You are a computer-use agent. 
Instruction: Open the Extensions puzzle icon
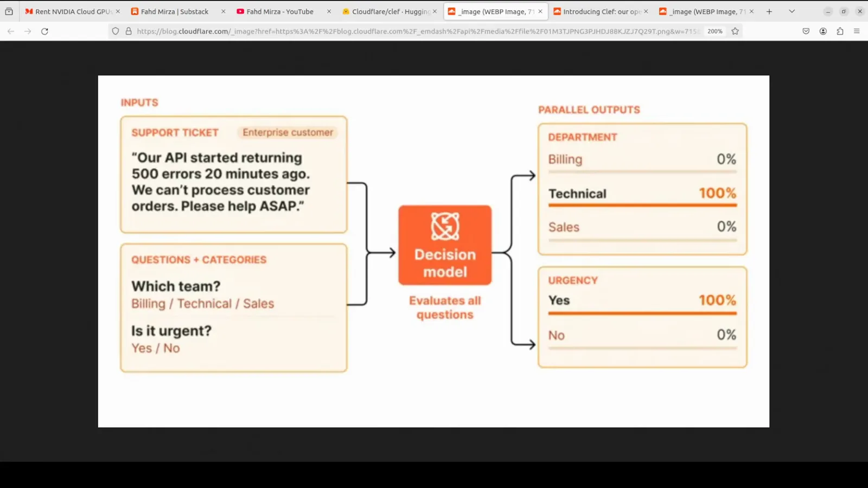pos(840,31)
